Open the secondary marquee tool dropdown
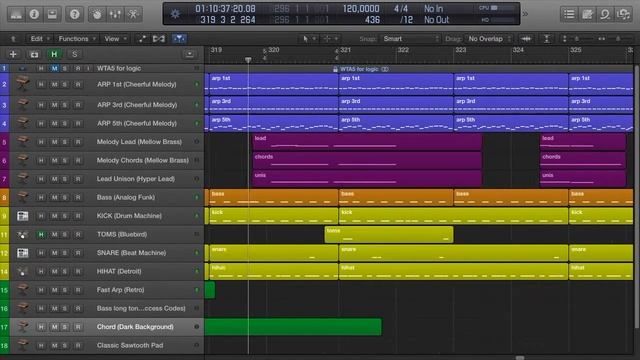The height and width of the screenshot is (360, 640). (331, 39)
